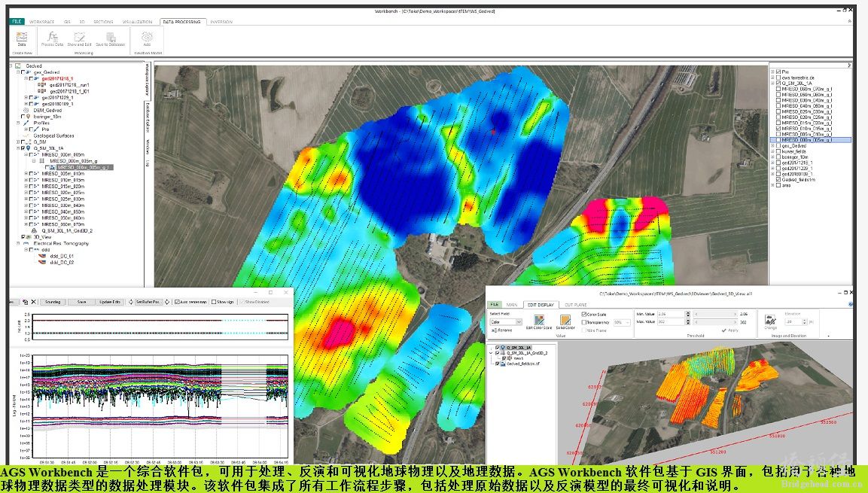Collapse ged20171218_1 node in tree
The image size is (868, 493).
click(26, 78)
